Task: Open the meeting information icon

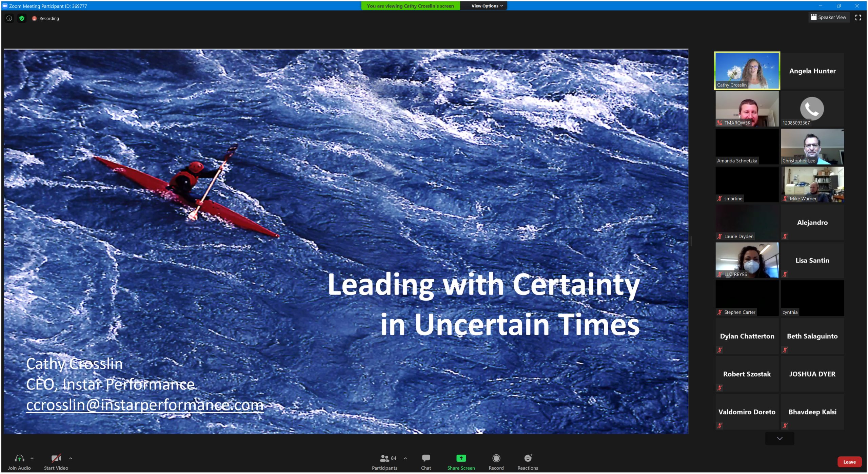Action: point(9,18)
